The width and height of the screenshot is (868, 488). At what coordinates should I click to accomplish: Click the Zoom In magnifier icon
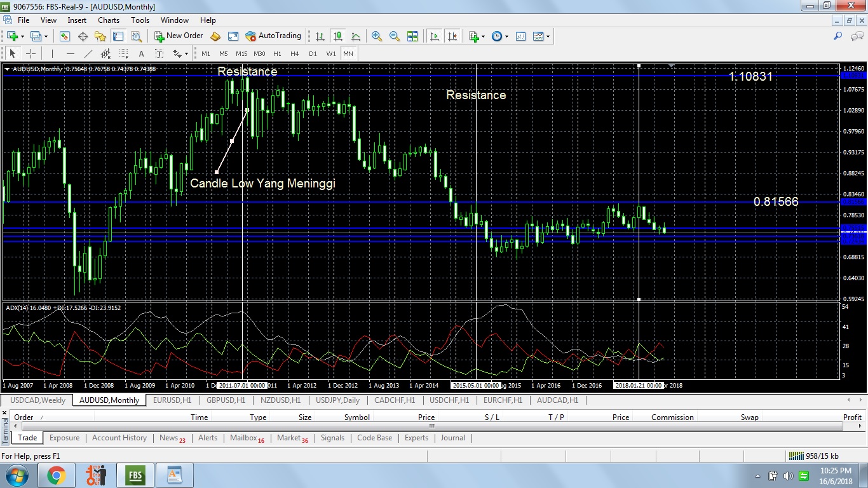point(377,36)
